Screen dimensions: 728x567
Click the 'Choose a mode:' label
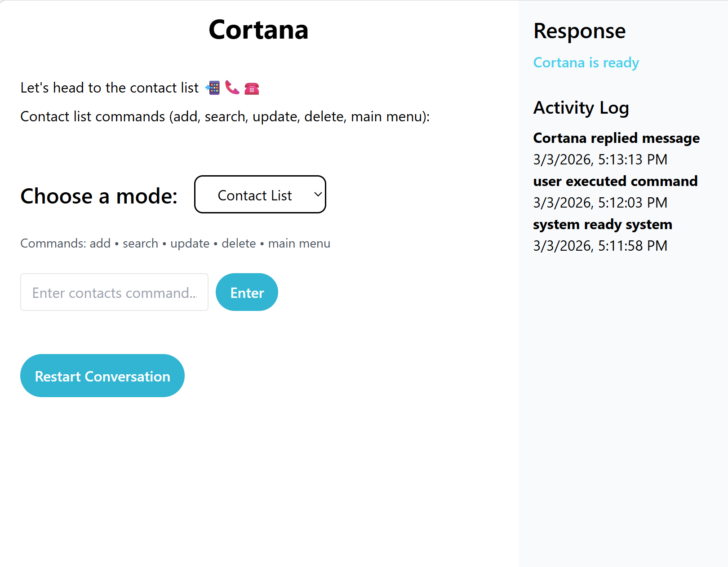click(x=99, y=196)
